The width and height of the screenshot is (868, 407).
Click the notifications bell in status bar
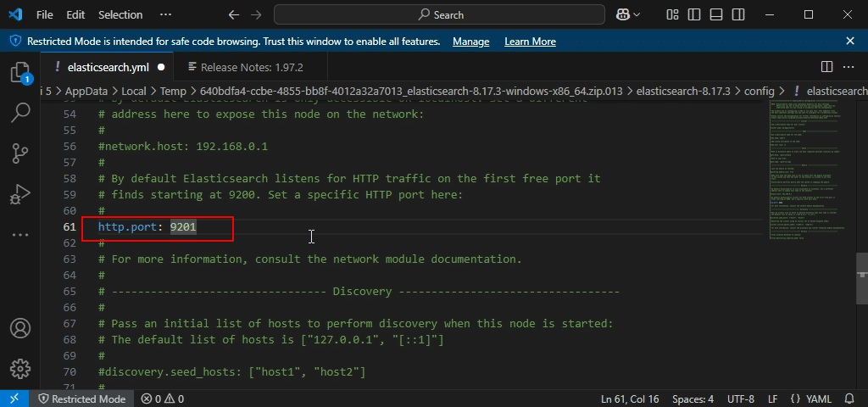(x=850, y=399)
